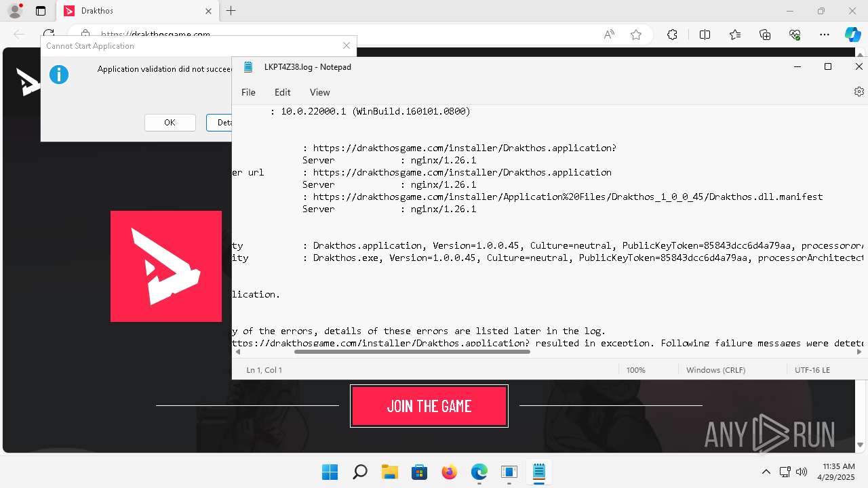Screen dimensions: 868x488
Task: Toggle split screen icon in Edge
Action: (x=705, y=35)
